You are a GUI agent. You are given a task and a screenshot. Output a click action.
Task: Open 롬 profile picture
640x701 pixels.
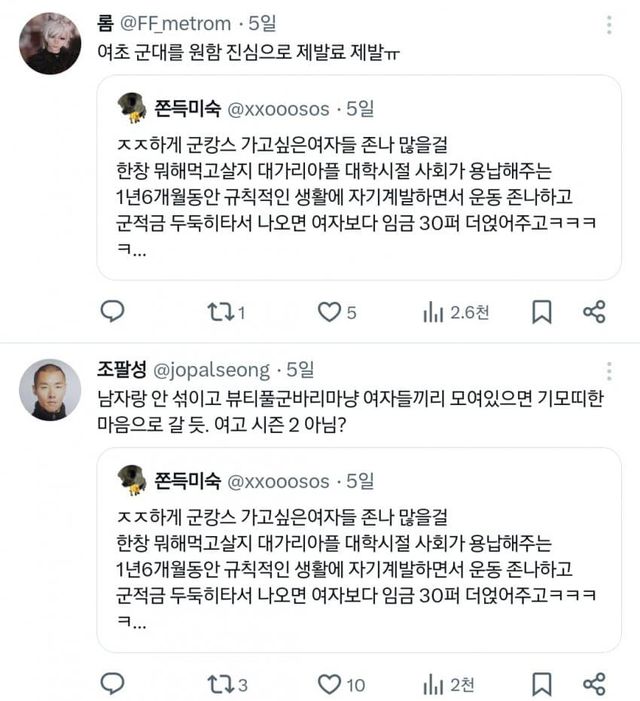[50, 45]
